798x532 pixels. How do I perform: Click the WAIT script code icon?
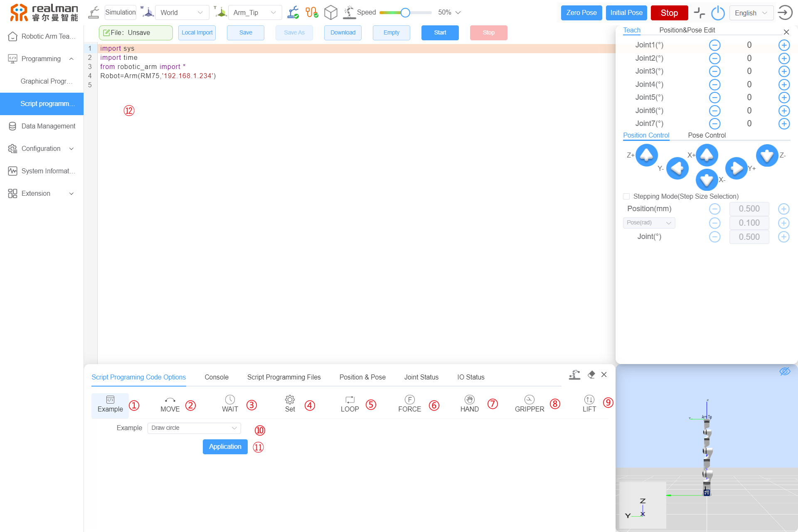pos(228,403)
